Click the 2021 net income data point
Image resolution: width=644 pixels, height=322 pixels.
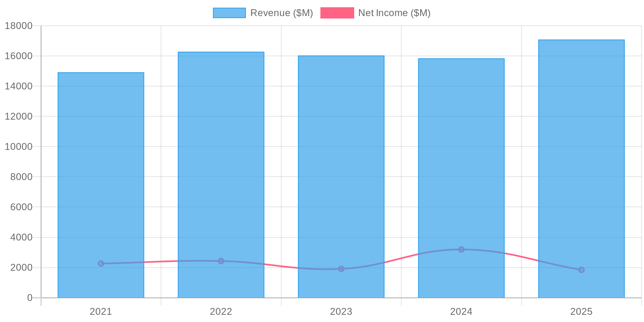[101, 264]
